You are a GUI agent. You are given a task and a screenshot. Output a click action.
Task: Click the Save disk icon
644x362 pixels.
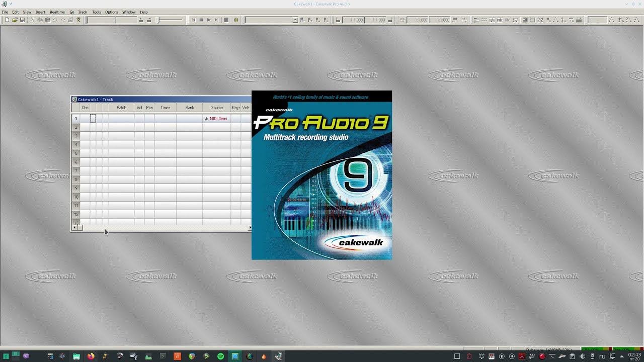(x=22, y=20)
